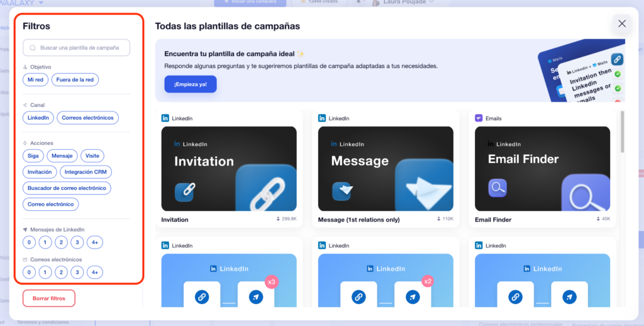Select the "Correos electrónicos" channel filter
This screenshot has width=644, height=326.
[x=87, y=118]
